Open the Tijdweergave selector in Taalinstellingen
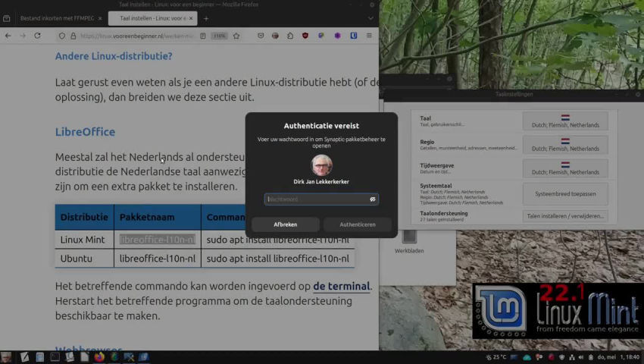 [565, 168]
